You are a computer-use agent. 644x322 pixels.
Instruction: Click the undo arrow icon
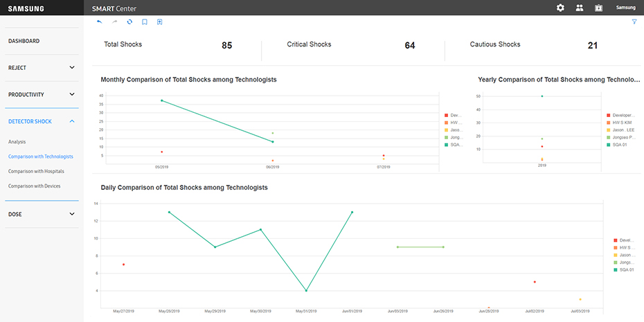[99, 22]
